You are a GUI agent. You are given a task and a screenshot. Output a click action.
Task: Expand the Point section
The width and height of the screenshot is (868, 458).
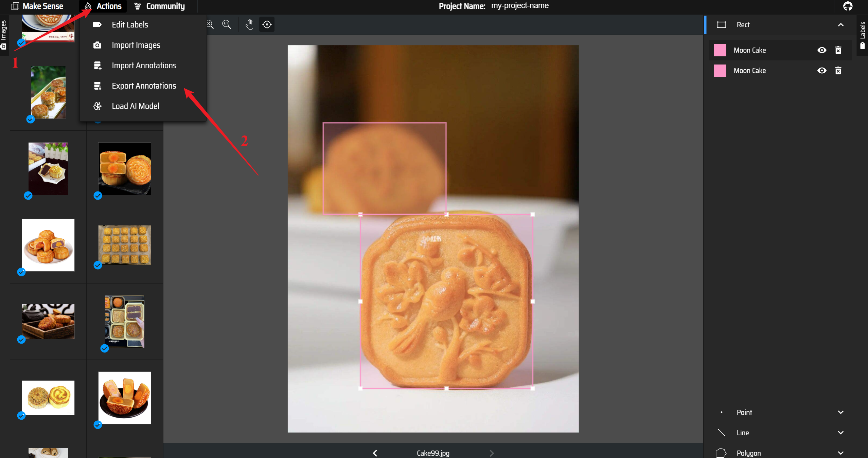tap(840, 412)
